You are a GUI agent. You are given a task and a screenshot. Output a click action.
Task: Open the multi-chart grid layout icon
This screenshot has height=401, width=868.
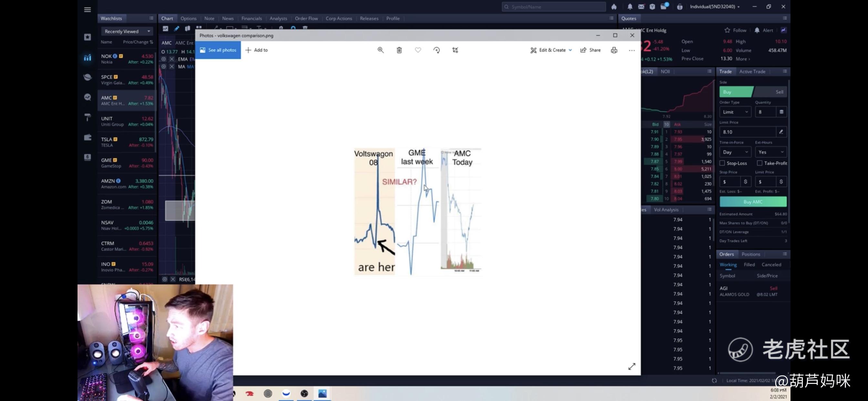click(199, 28)
